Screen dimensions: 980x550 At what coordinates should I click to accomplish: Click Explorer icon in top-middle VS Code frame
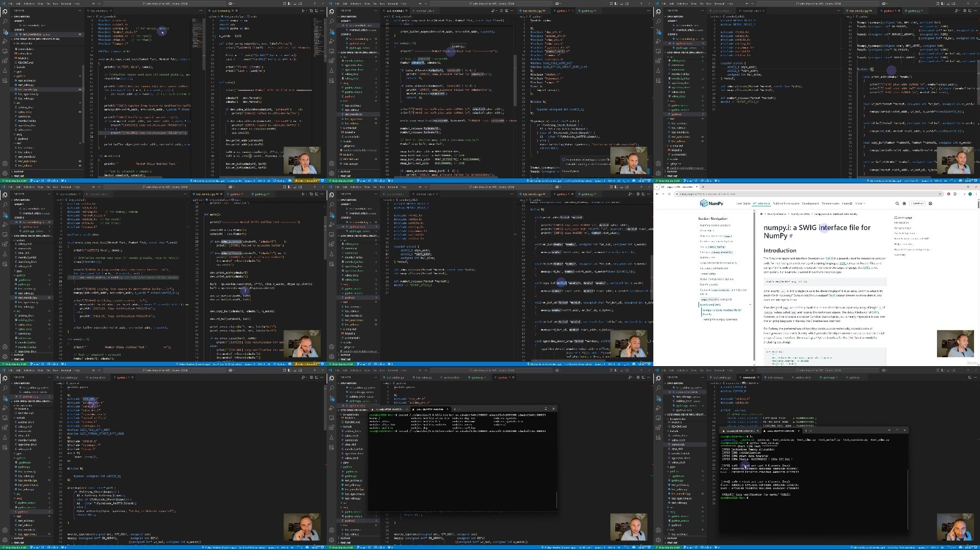[332, 11]
